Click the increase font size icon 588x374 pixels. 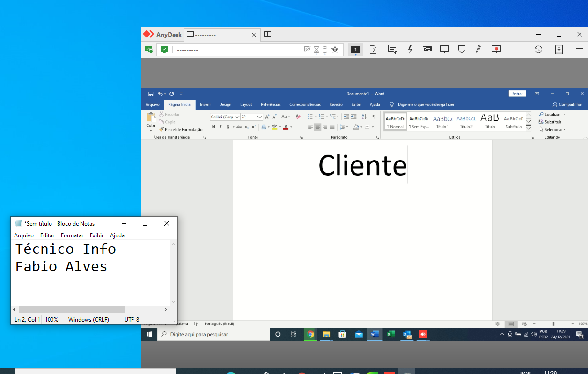267,117
